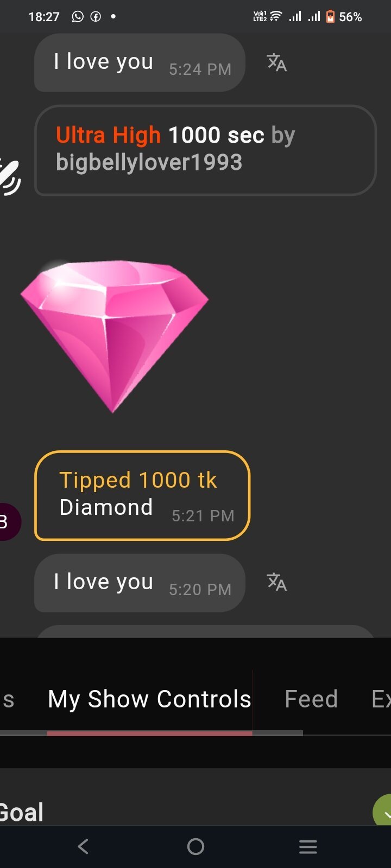Translate the 5:20 PM "I love you" message

click(276, 582)
